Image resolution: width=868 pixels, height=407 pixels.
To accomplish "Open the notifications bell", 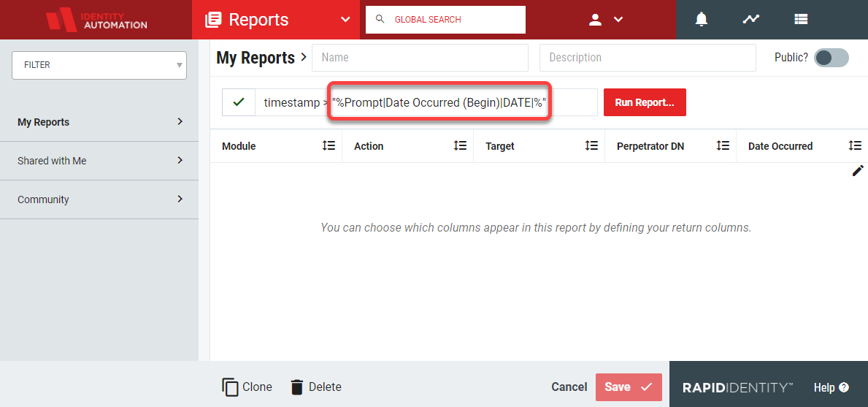I will (702, 20).
